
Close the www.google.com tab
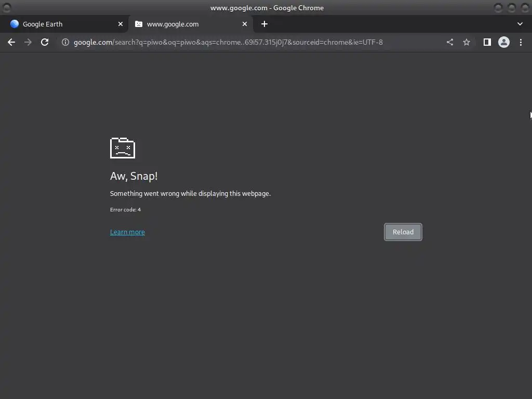[245, 24]
